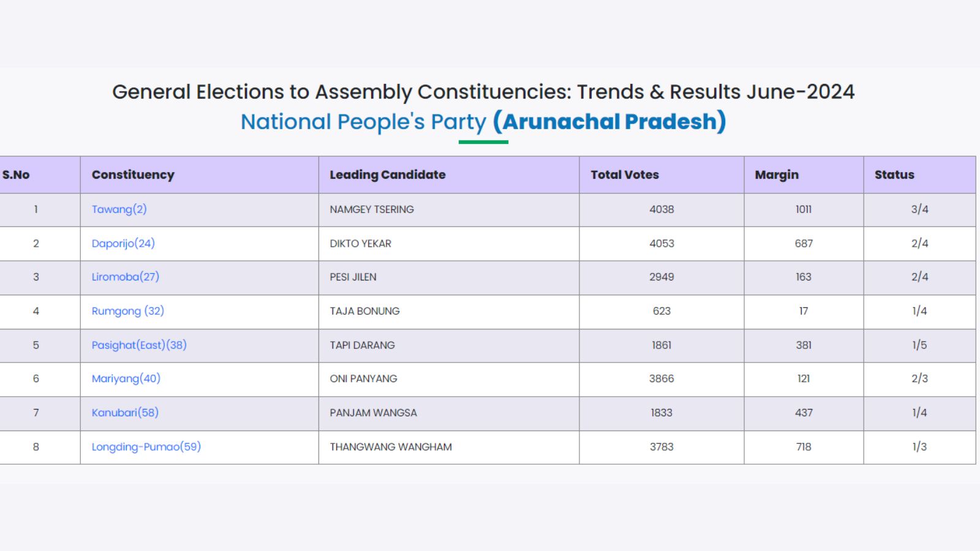Click the National People's Party heading

tap(363, 122)
